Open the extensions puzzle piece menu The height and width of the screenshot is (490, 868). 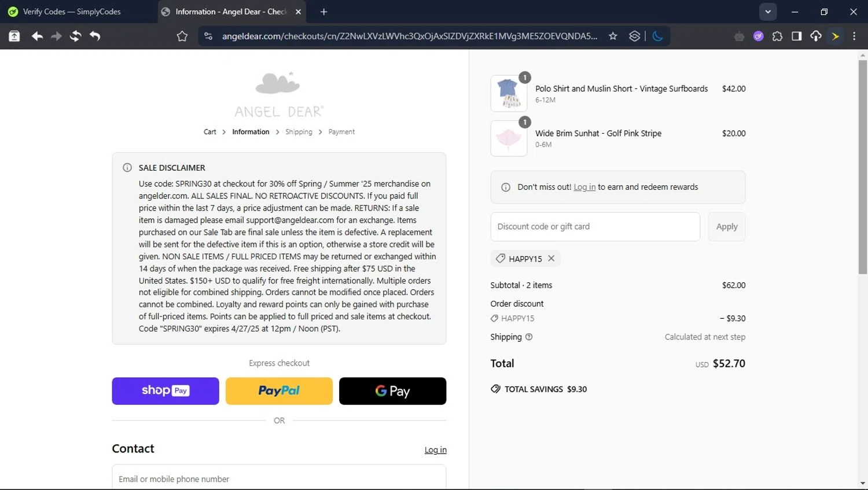pos(778,36)
